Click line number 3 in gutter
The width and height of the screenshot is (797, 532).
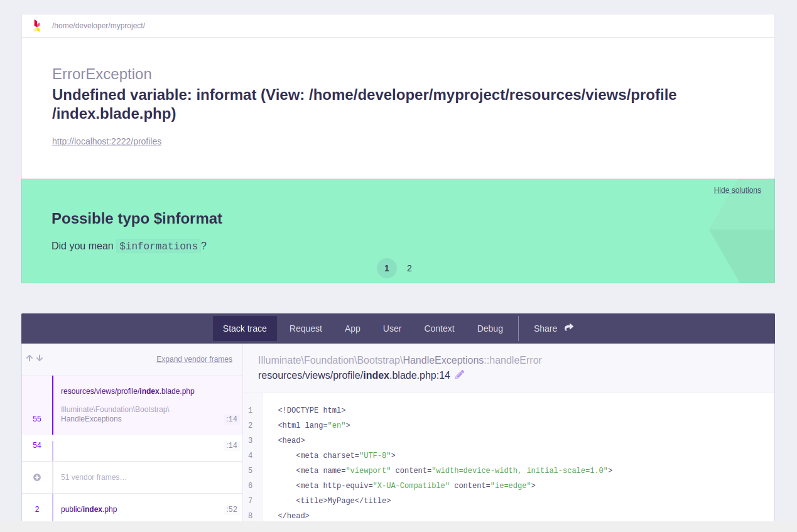click(250, 440)
